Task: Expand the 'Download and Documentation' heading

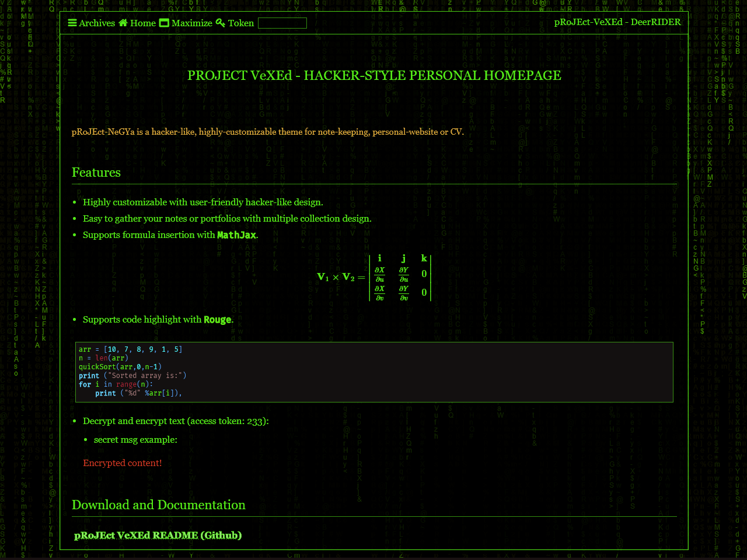Action: click(x=159, y=505)
